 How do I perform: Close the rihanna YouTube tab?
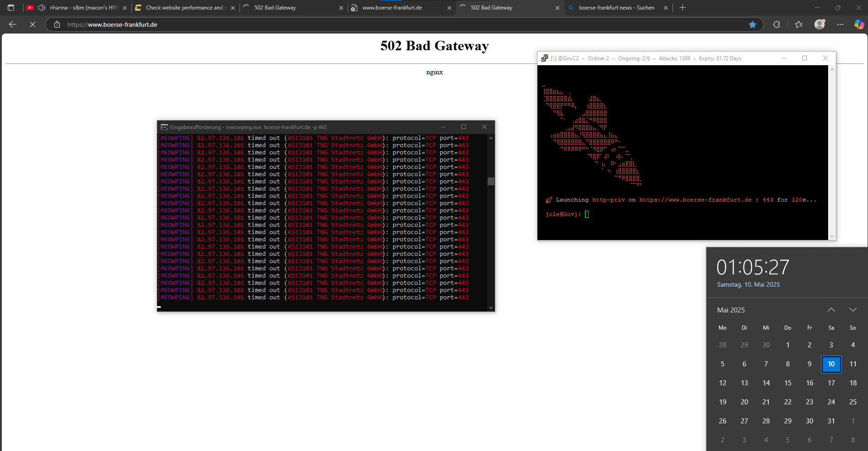point(125,8)
